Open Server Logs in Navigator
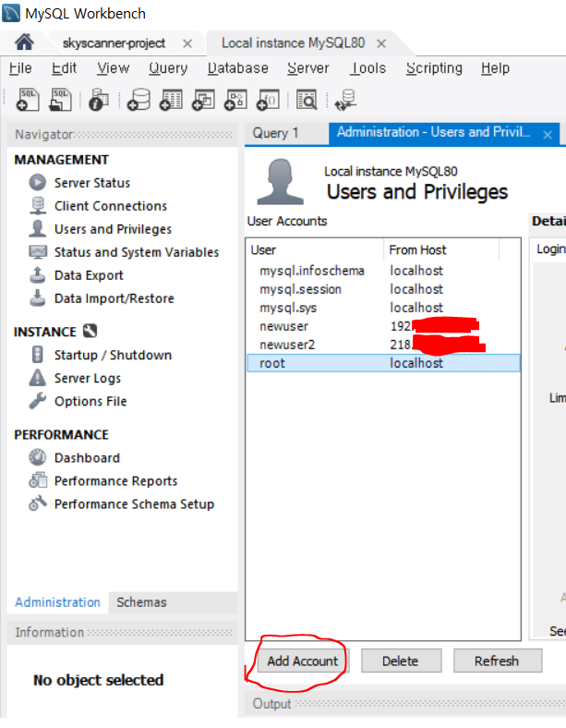Screen dimensions: 566x728 tap(87, 379)
